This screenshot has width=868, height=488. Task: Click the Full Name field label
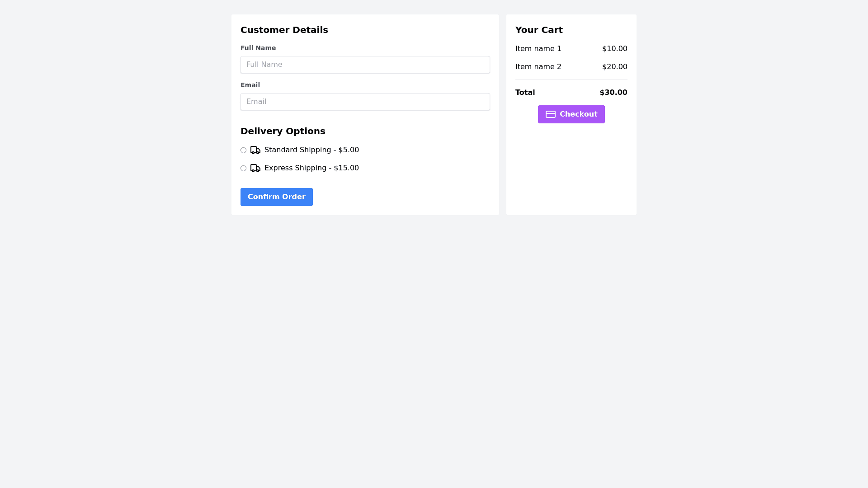pos(258,48)
